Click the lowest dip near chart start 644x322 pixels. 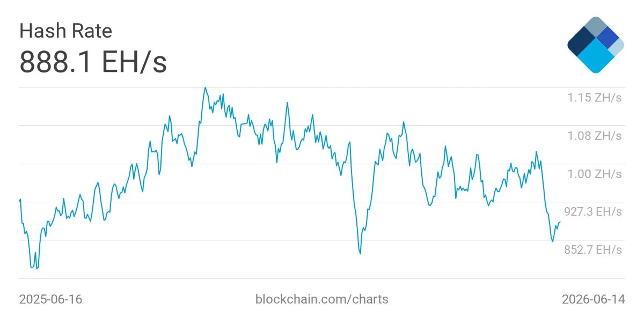click(36, 268)
